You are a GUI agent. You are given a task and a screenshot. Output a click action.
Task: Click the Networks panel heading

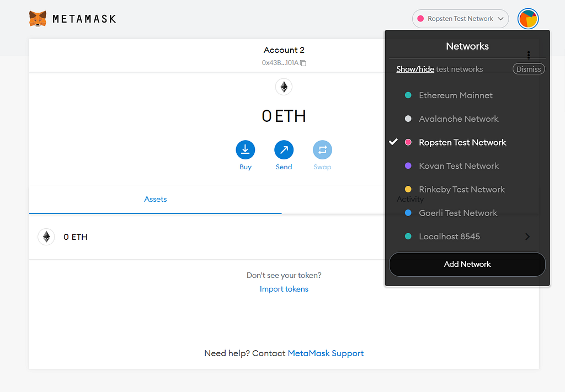tap(467, 46)
